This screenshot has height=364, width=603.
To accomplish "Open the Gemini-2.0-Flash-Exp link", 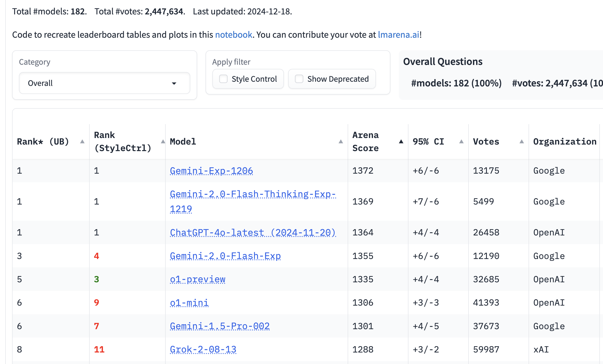I will point(225,256).
